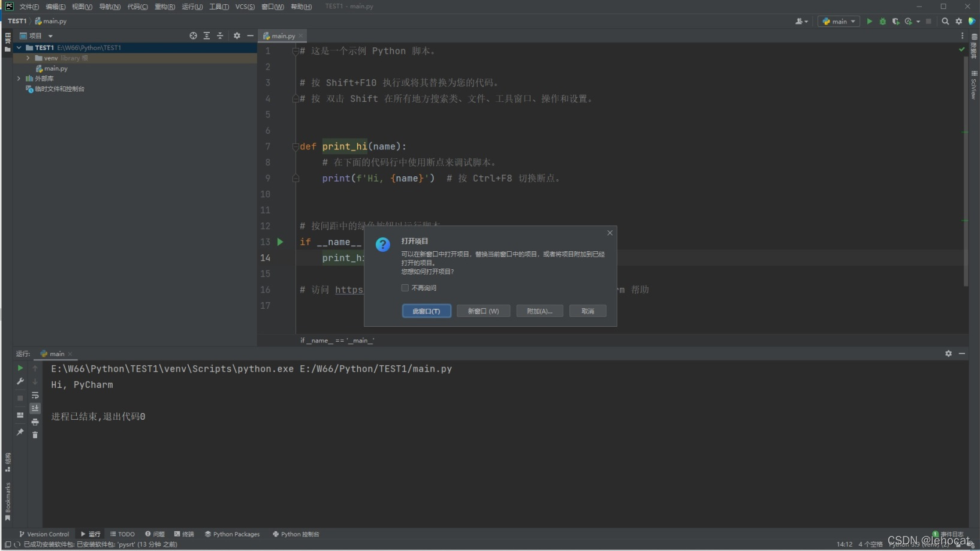Open TODO tool window

tap(123, 534)
